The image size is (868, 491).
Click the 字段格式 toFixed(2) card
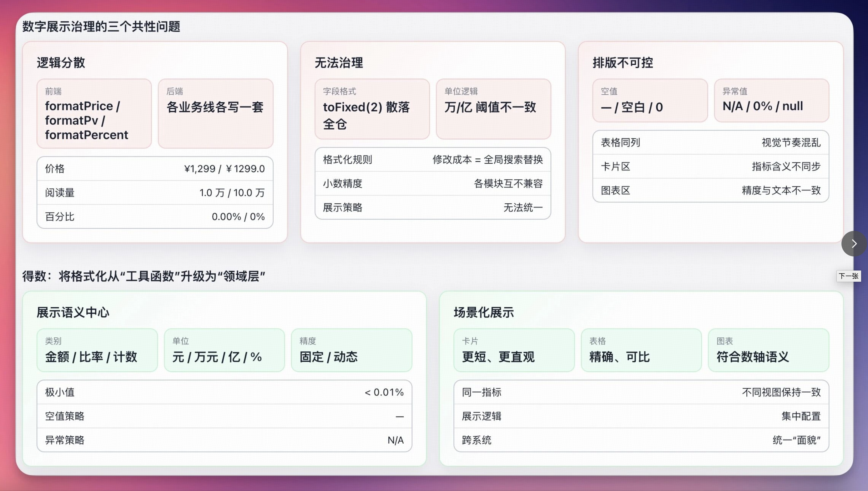(372, 109)
